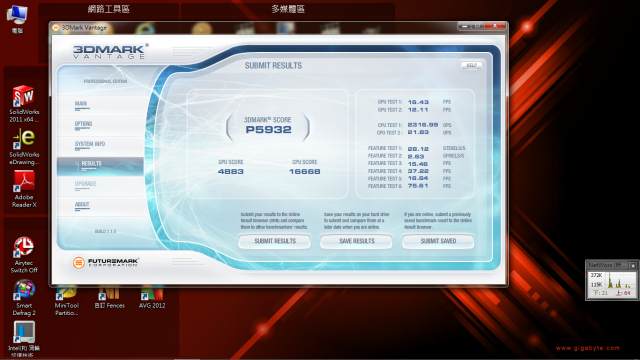This screenshot has width=640, height=360.
Task: Click the multimedia fence header
Action: tap(288, 9)
